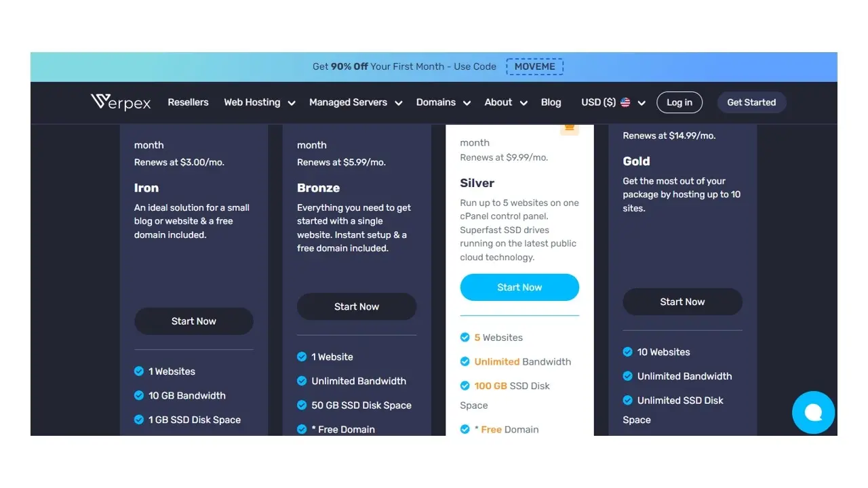Click '10 GB Bandwidth' feature text

(187, 395)
